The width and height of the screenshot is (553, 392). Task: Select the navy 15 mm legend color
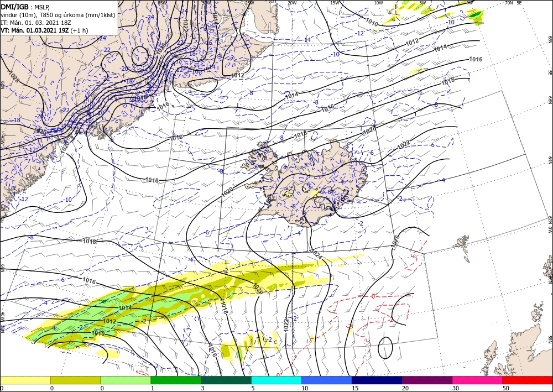point(377,380)
